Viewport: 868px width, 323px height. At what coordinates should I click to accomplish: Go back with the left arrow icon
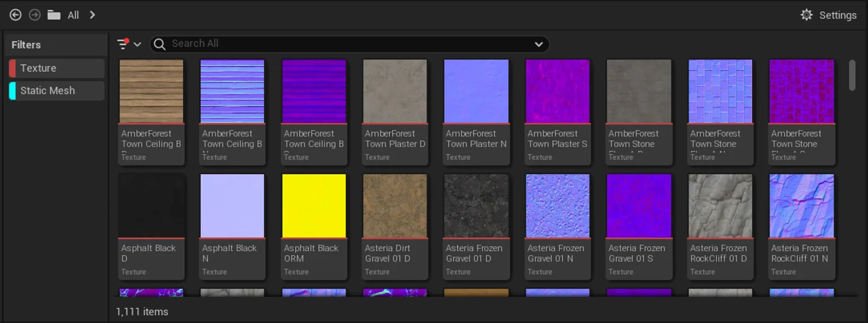pyautogui.click(x=15, y=15)
